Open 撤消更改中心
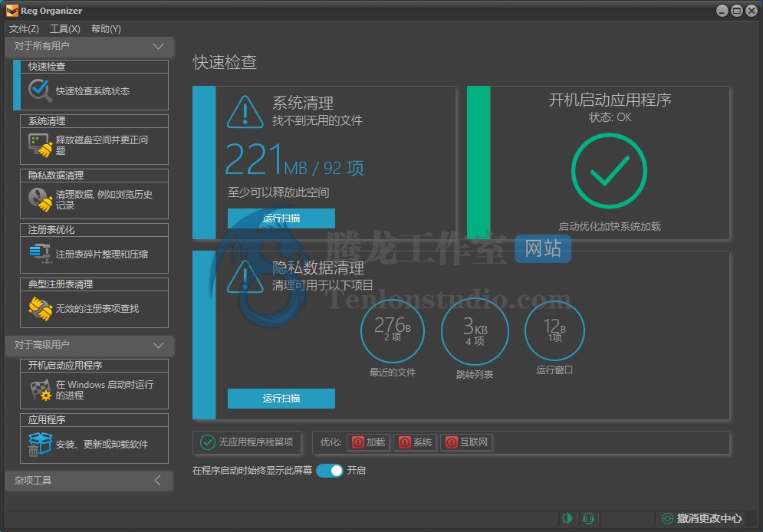This screenshot has height=532, width=763. click(702, 518)
